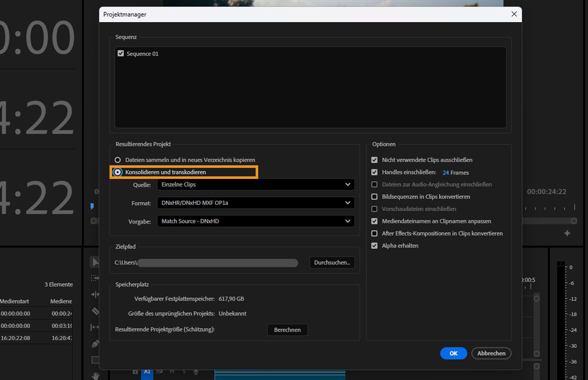The image size is (588, 380).
Task: Enable Bildsequenzen in Clips konvertieren
Action: coord(374,197)
